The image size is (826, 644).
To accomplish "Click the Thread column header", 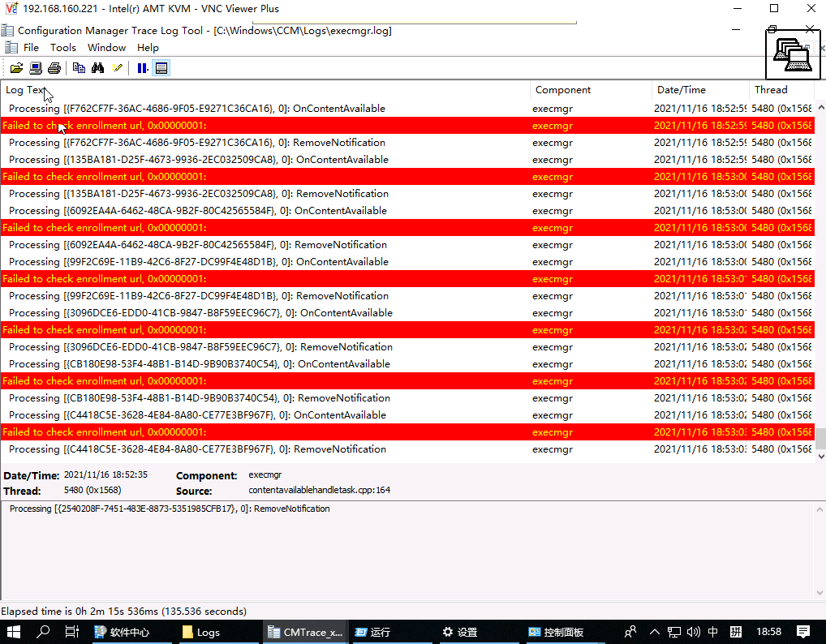I will tap(781, 89).
